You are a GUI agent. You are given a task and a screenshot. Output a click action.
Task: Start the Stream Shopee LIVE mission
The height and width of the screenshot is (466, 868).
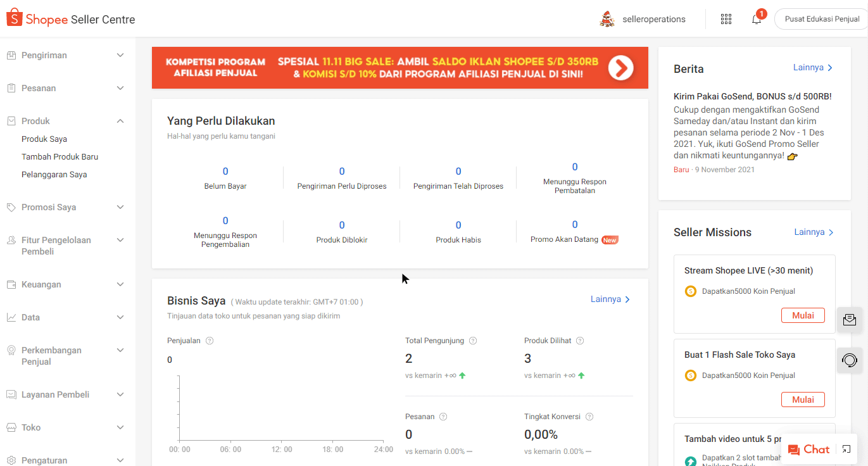[x=803, y=315]
